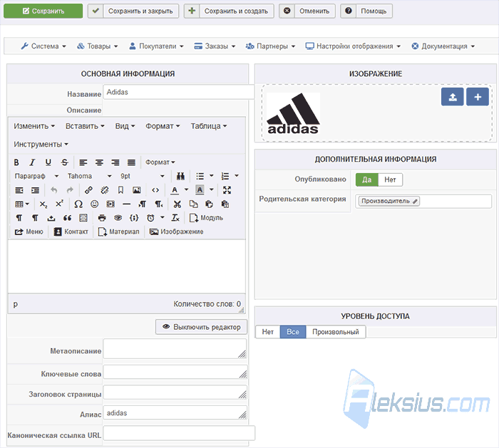Open the source code view

pos(155,190)
